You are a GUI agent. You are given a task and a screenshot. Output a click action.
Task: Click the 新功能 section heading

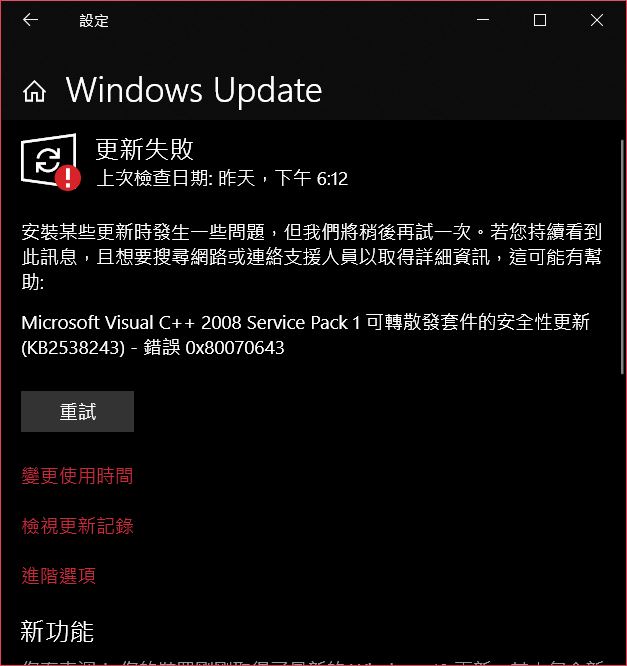pos(57,631)
